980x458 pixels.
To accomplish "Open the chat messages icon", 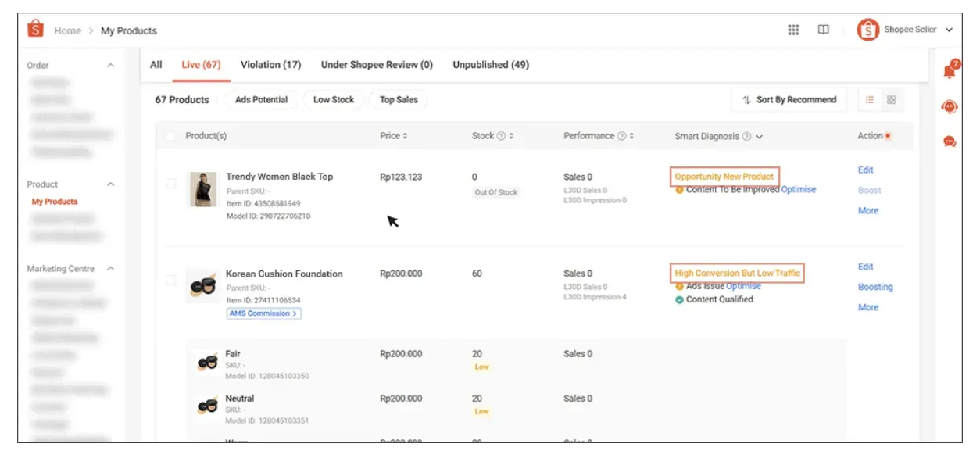I will (950, 141).
